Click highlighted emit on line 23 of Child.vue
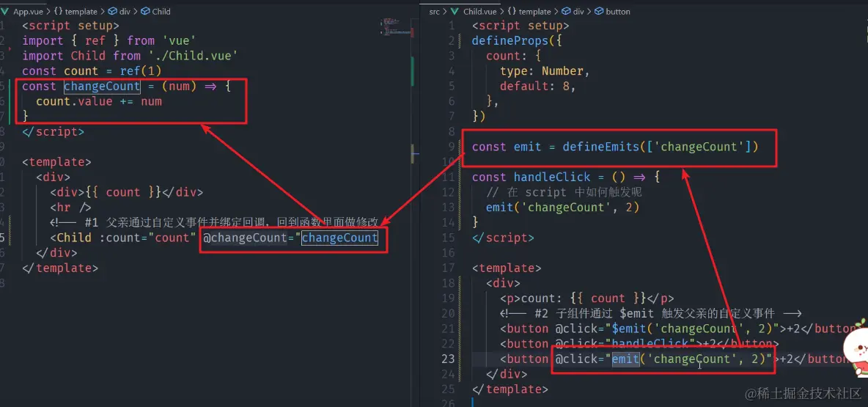868x407 pixels. coord(625,359)
